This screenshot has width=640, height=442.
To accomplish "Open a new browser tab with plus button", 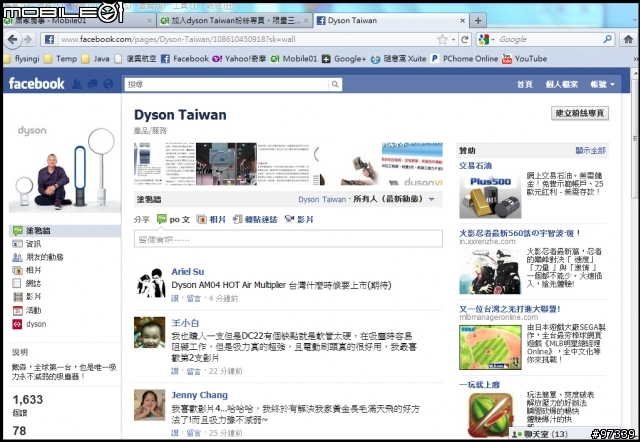I will click(478, 20).
